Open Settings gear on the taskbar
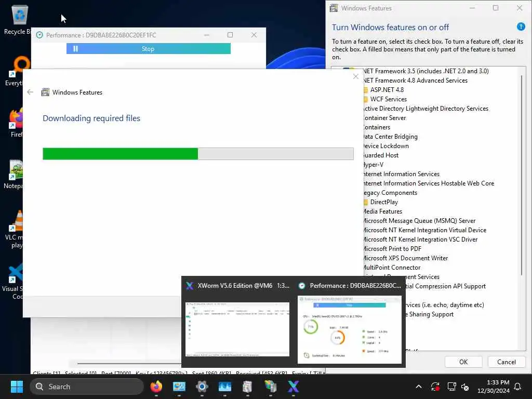The image size is (532, 399). pos(202,387)
